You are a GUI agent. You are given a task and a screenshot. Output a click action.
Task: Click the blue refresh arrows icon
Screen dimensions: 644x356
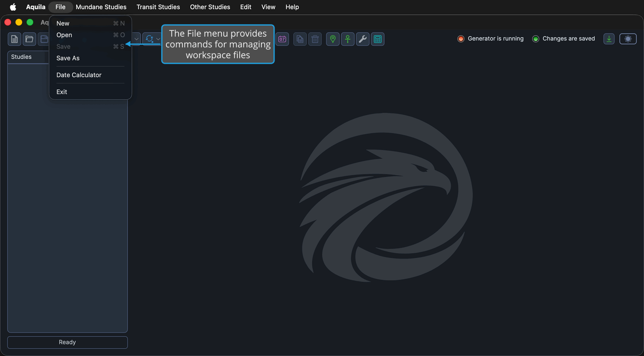[150, 39]
